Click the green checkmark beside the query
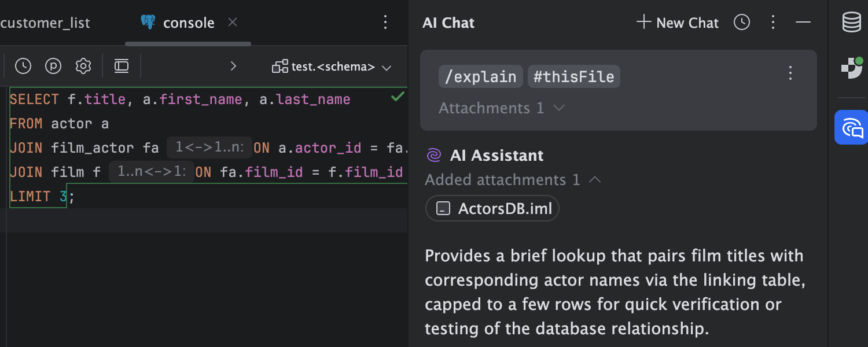Screen dimensions: 868x347 tap(397, 96)
